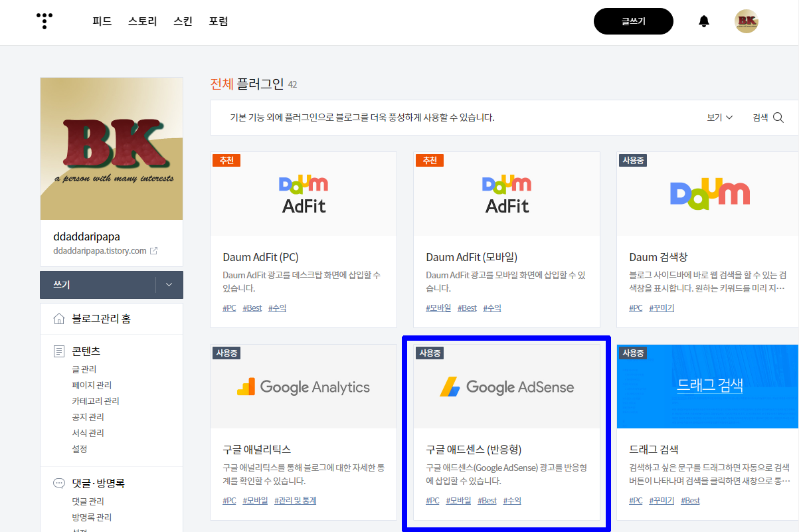Image resolution: width=799 pixels, height=532 pixels.
Task: Click 사용중 badge on Daum 검색창 card
Action: tap(633, 161)
